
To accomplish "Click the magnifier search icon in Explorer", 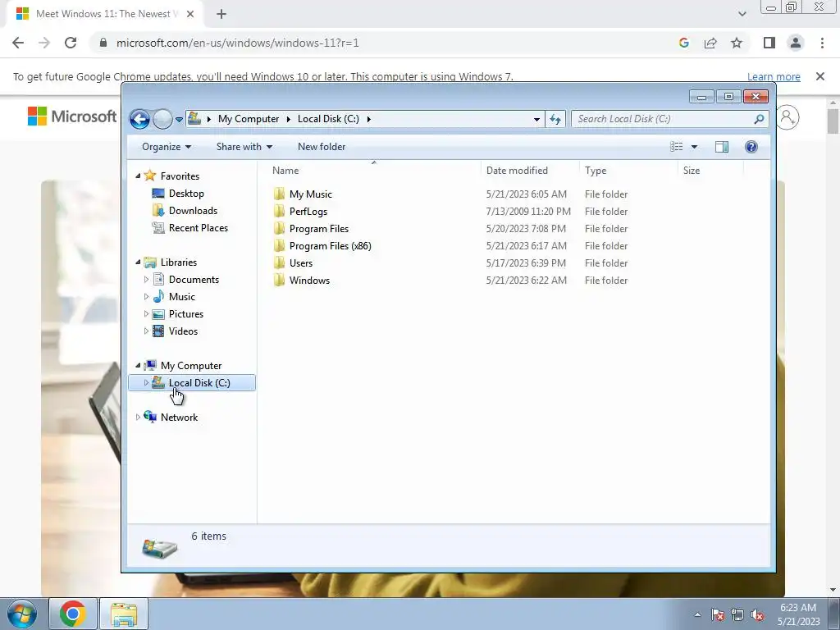I will tap(759, 119).
